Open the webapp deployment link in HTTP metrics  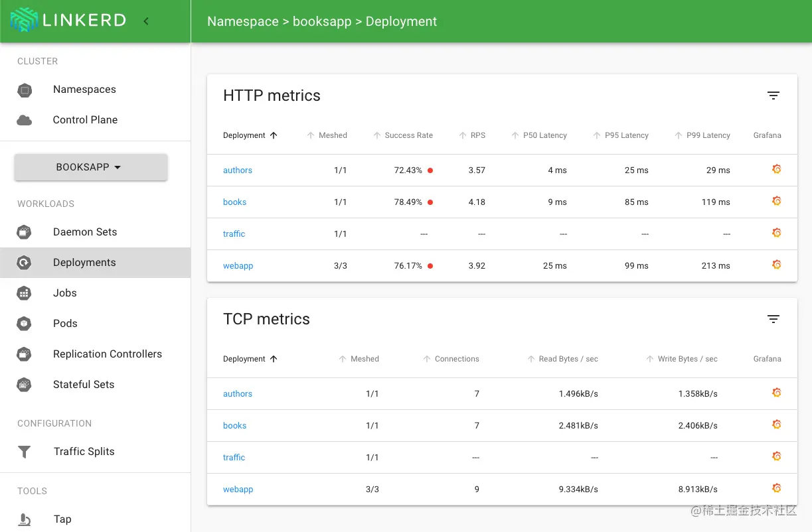click(238, 266)
